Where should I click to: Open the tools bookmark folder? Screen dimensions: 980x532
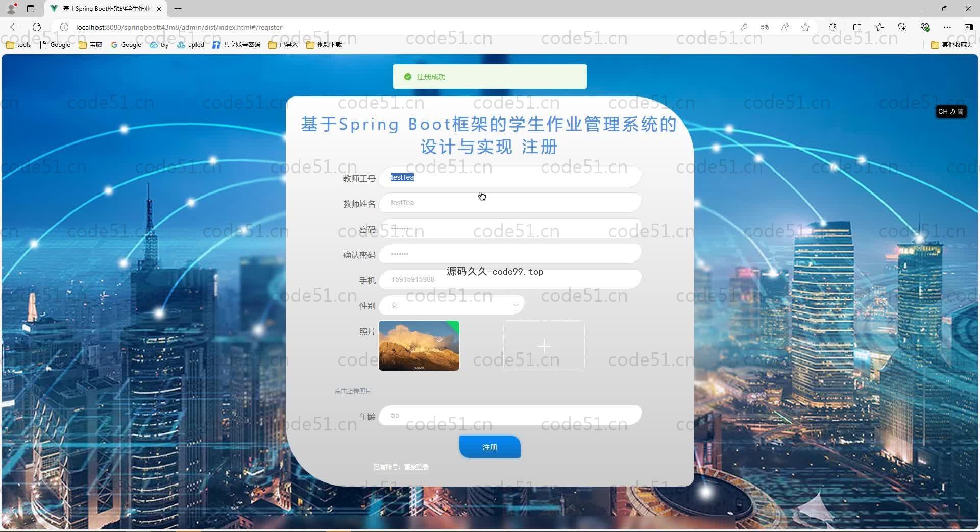pyautogui.click(x=18, y=45)
